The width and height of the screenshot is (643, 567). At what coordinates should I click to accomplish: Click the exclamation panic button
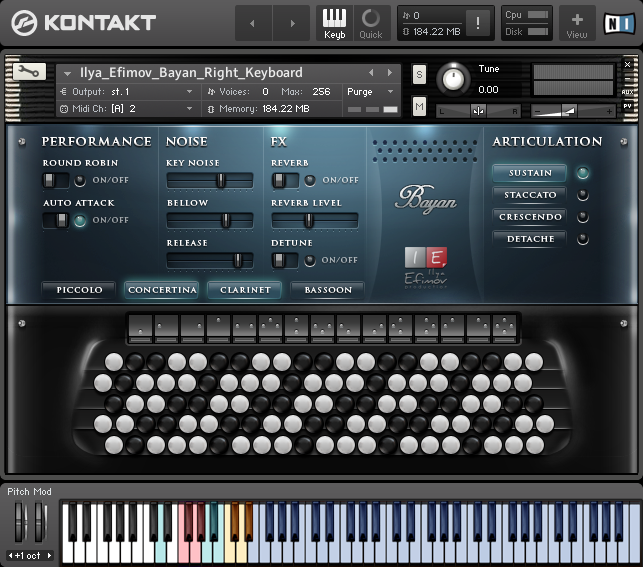(479, 23)
